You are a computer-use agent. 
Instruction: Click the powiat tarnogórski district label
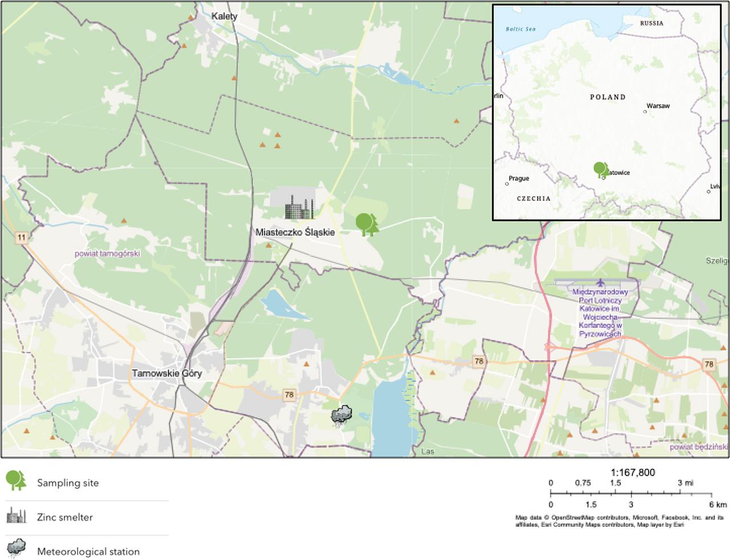[107, 253]
